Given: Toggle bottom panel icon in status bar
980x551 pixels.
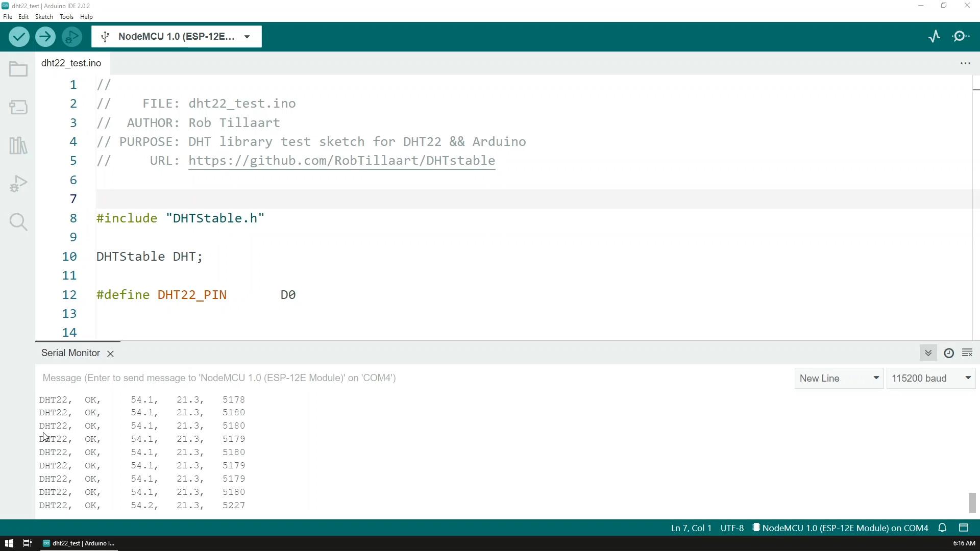Looking at the screenshot, I should coord(964,528).
